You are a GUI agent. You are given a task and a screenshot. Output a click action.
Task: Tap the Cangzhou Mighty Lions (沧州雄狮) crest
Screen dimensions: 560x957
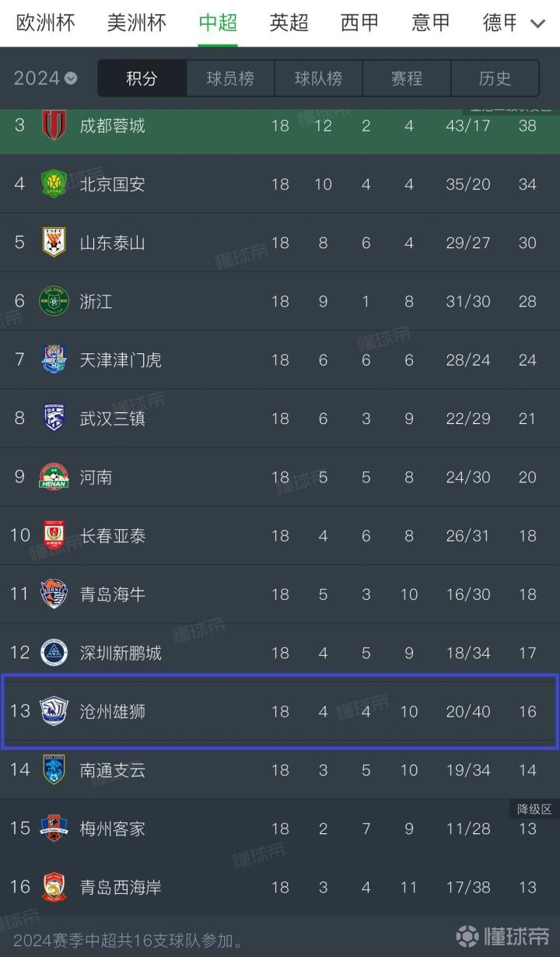click(54, 711)
